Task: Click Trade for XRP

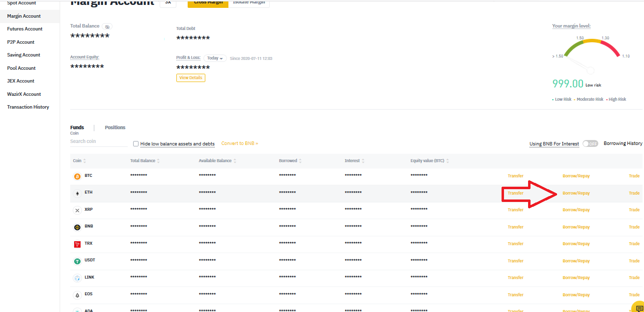Action: click(x=634, y=210)
